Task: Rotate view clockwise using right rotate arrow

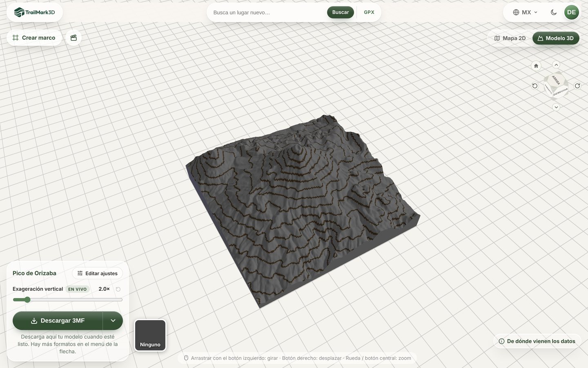Action: (x=577, y=86)
